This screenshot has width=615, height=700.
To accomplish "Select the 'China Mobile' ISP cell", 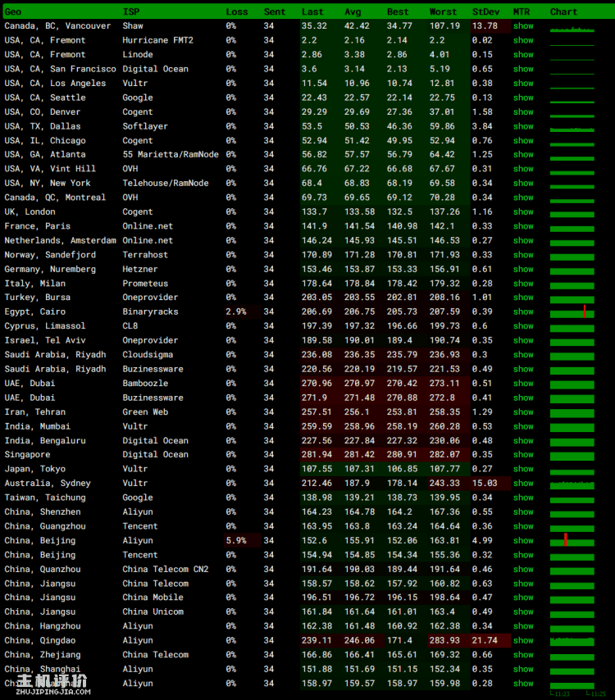I will 153,598.
